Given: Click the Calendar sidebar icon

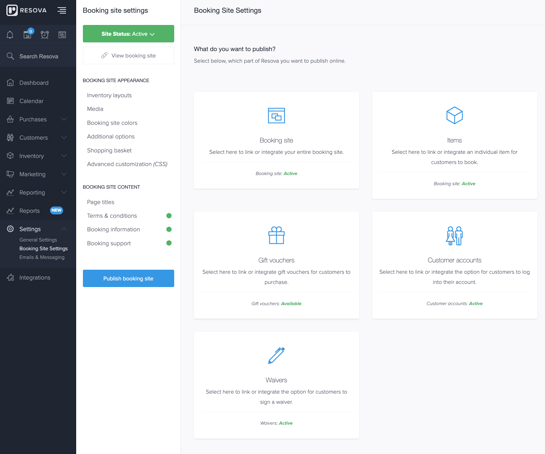Looking at the screenshot, I should pyautogui.click(x=10, y=101).
